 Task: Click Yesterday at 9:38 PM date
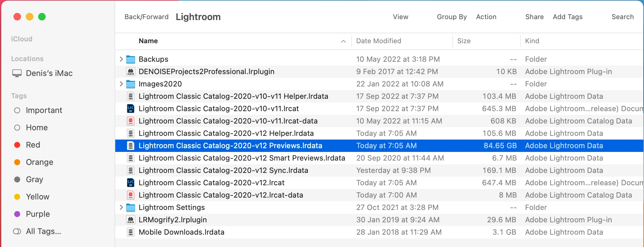pyautogui.click(x=393, y=170)
